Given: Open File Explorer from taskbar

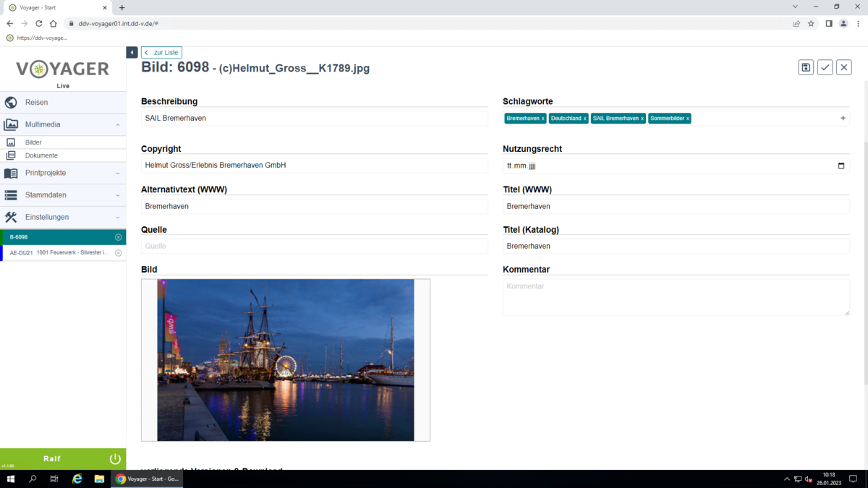Looking at the screenshot, I should point(99,479).
